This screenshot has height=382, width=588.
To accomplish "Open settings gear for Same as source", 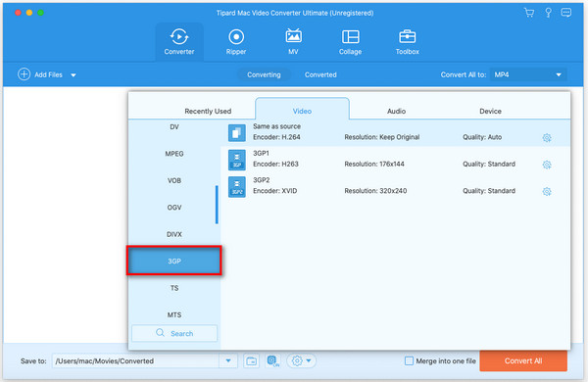I will 547,137.
